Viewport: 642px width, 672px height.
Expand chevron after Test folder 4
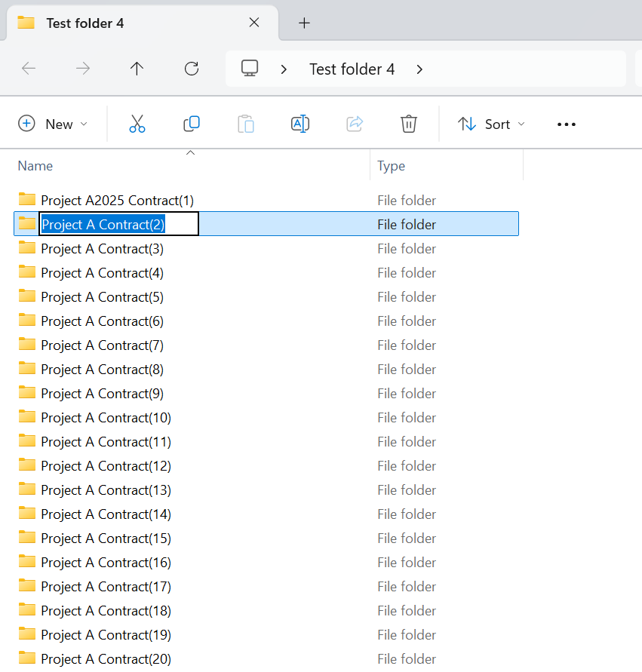tap(419, 69)
